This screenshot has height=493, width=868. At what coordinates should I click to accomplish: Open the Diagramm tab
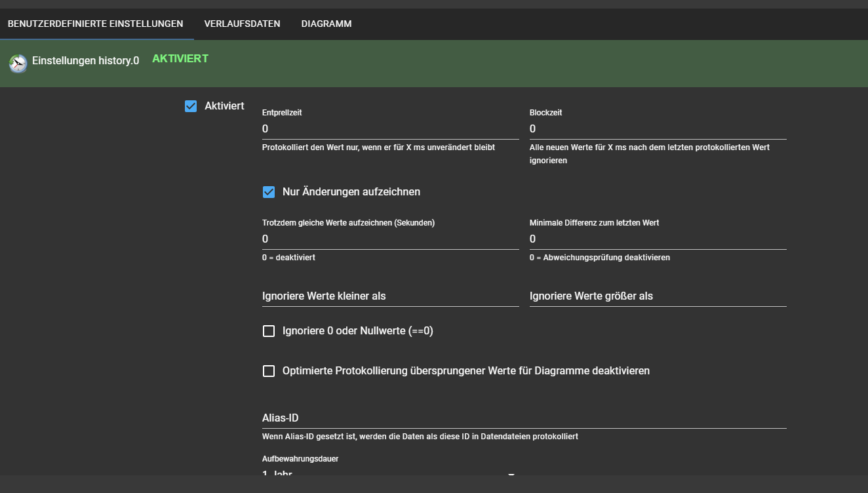(x=326, y=24)
